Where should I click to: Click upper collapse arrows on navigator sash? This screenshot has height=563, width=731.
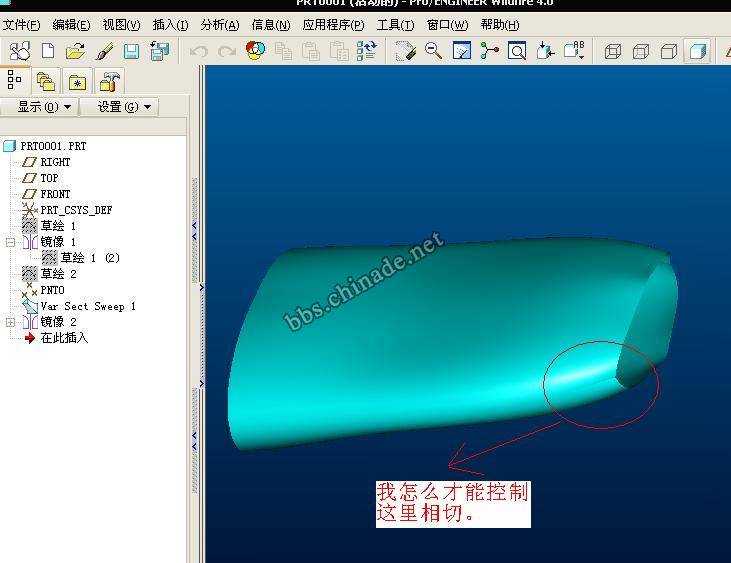point(194,231)
